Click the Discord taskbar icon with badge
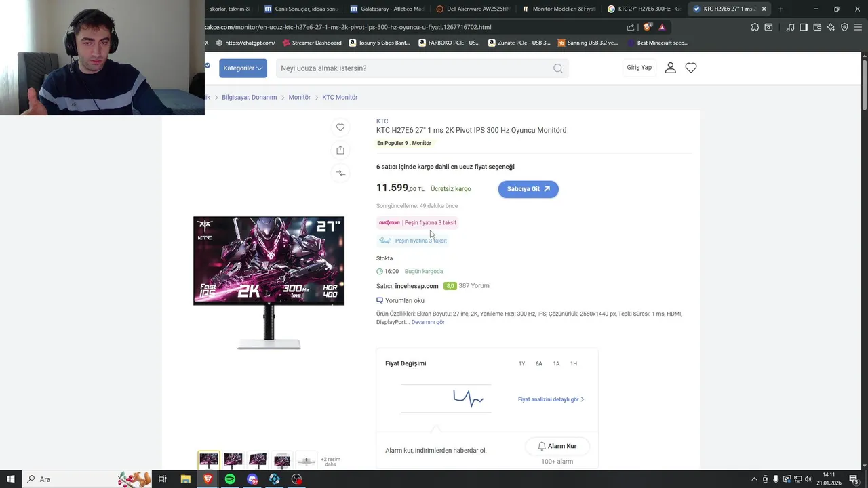Viewport: 868px width, 488px height. click(252, 479)
